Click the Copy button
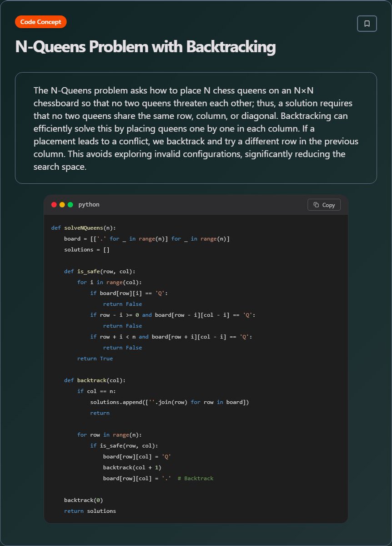The width and height of the screenshot is (392, 546). click(324, 205)
